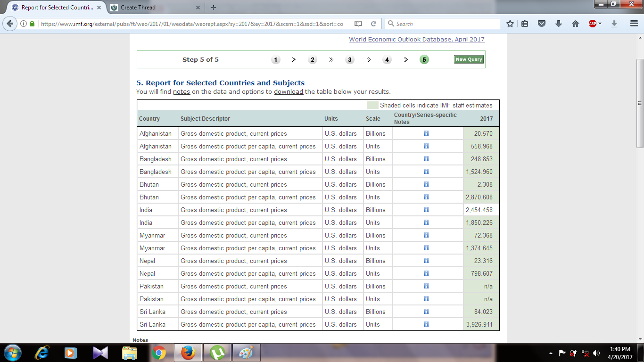Go to step 2 of the query

[313, 60]
